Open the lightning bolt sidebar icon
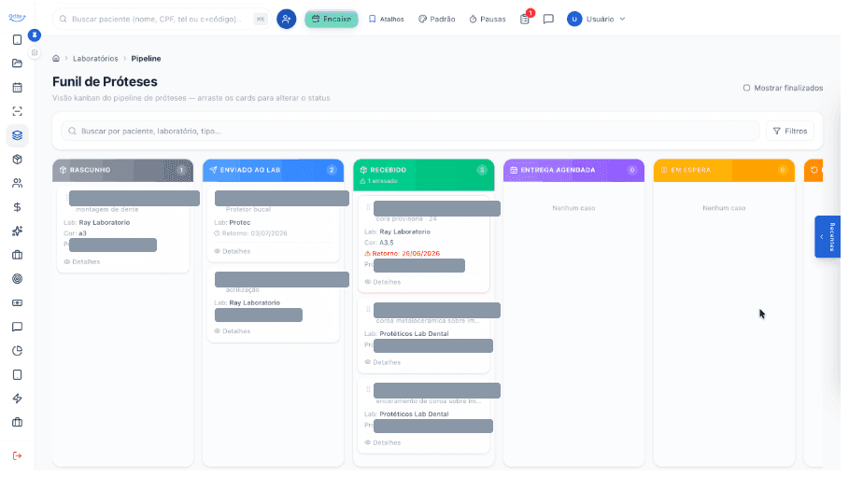 tap(17, 399)
